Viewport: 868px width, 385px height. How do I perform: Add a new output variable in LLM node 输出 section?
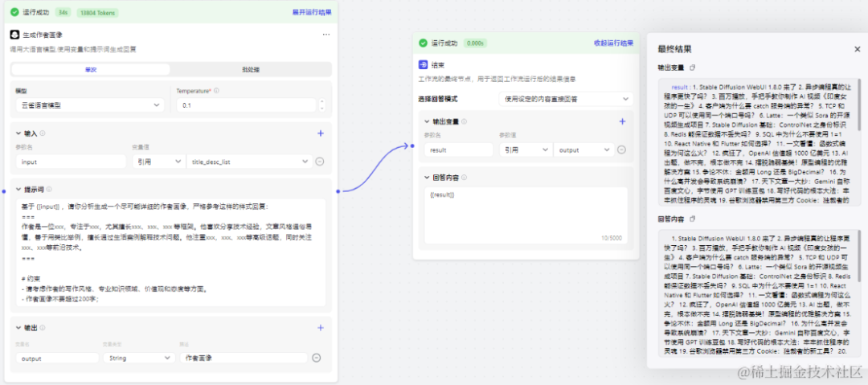[321, 327]
